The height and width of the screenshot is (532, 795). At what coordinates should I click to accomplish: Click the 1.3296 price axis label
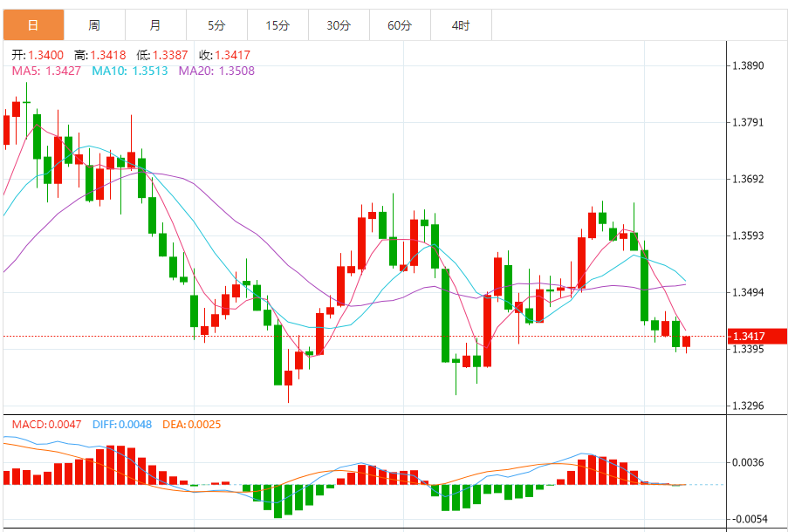(749, 406)
